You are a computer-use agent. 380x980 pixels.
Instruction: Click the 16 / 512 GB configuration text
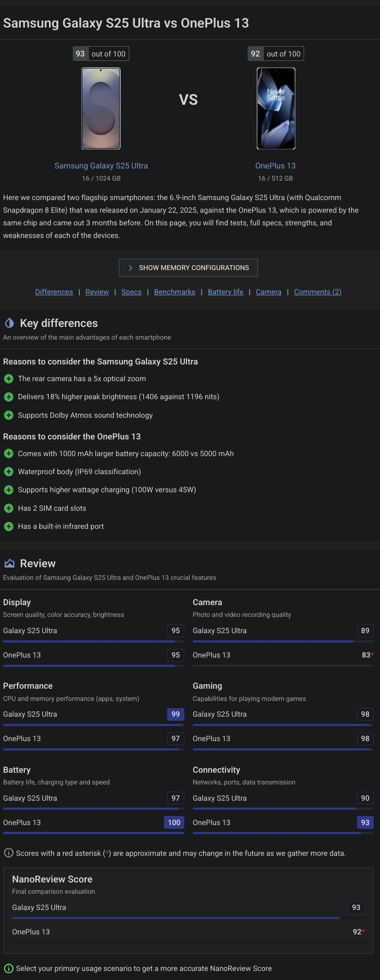coord(275,178)
